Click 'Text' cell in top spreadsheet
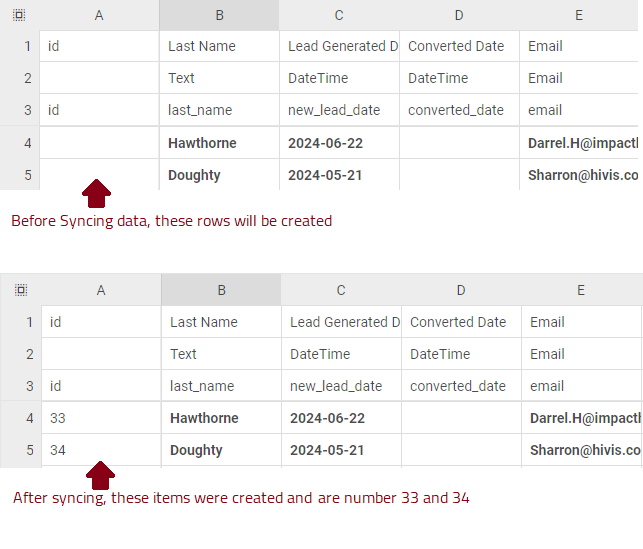This screenshot has height=549, width=643. (x=219, y=78)
